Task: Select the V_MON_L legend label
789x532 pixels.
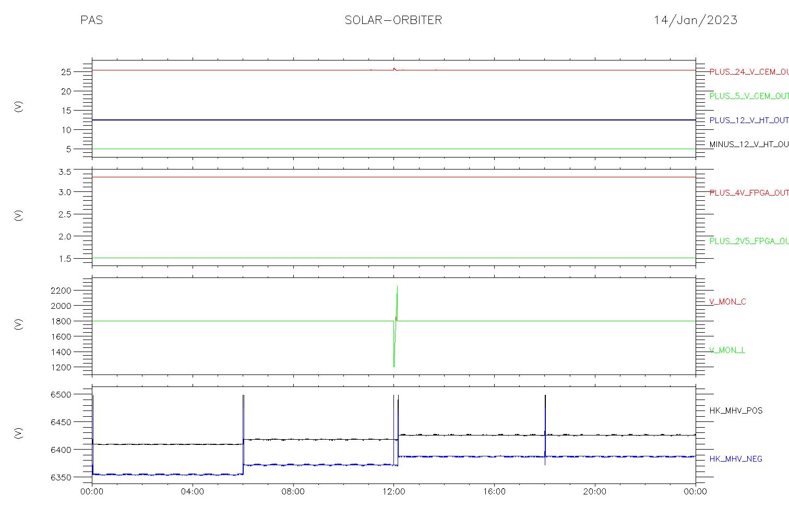Action: [727, 350]
